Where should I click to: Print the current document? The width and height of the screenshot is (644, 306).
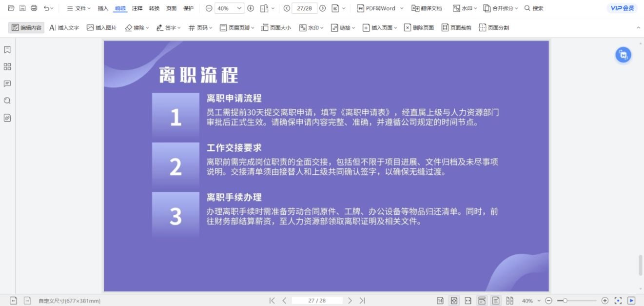coord(33,8)
